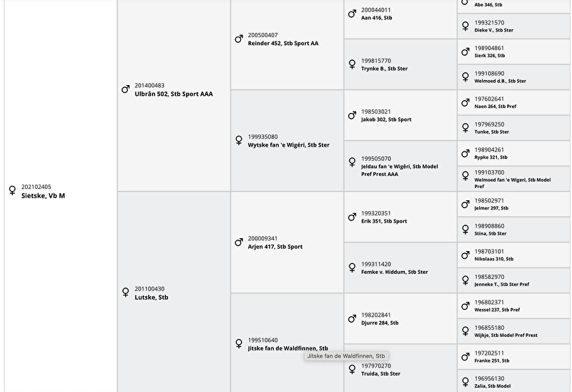Click the male icon beside Reinder 452
The image size is (572, 392).
239,39
